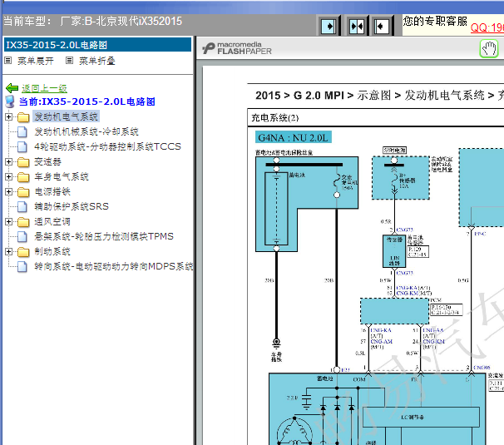Viewport: 504px width, 445px height.
Task: Select the IX35-2015-2.0L电路图 header bar
Action: (x=97, y=45)
